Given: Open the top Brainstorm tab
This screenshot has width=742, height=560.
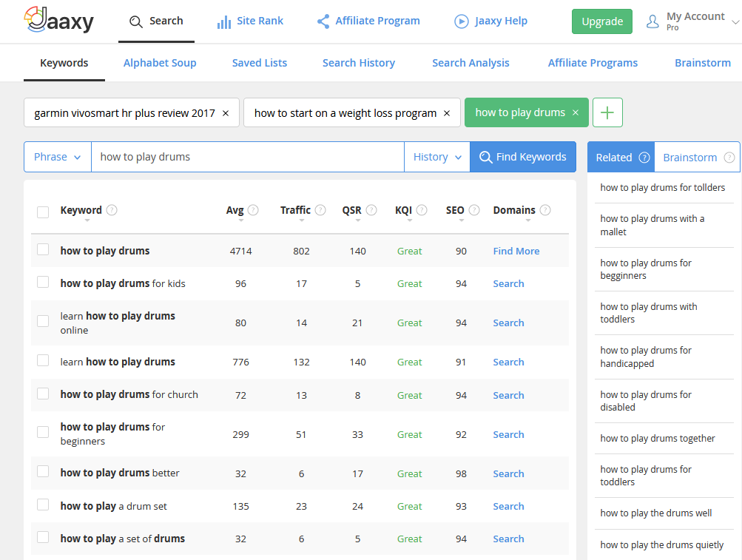Looking at the screenshot, I should point(703,63).
